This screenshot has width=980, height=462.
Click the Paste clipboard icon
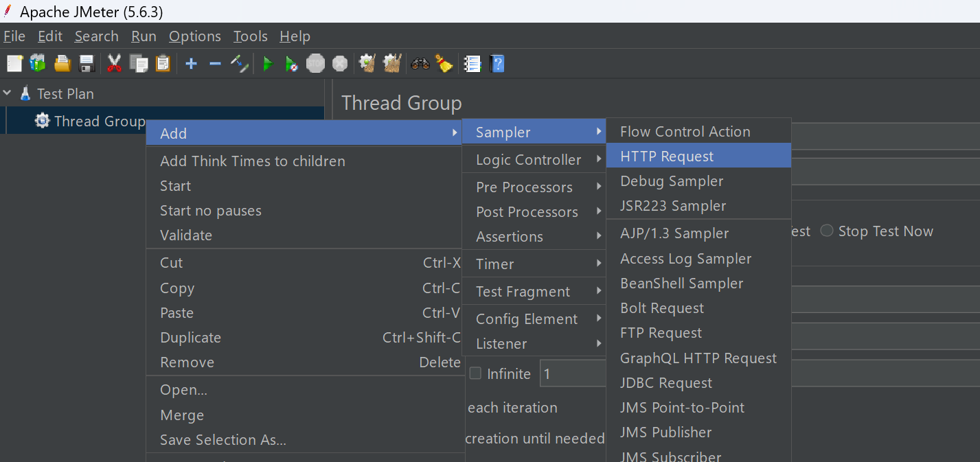(163, 64)
